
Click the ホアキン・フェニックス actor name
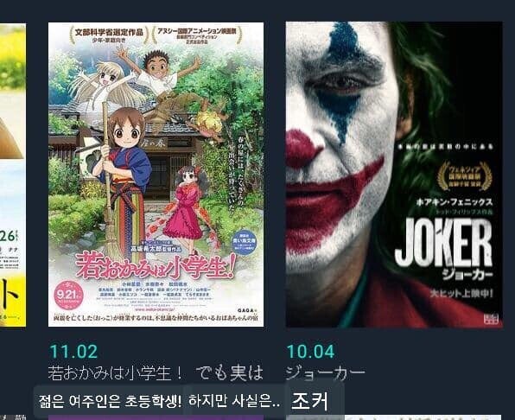(455, 202)
